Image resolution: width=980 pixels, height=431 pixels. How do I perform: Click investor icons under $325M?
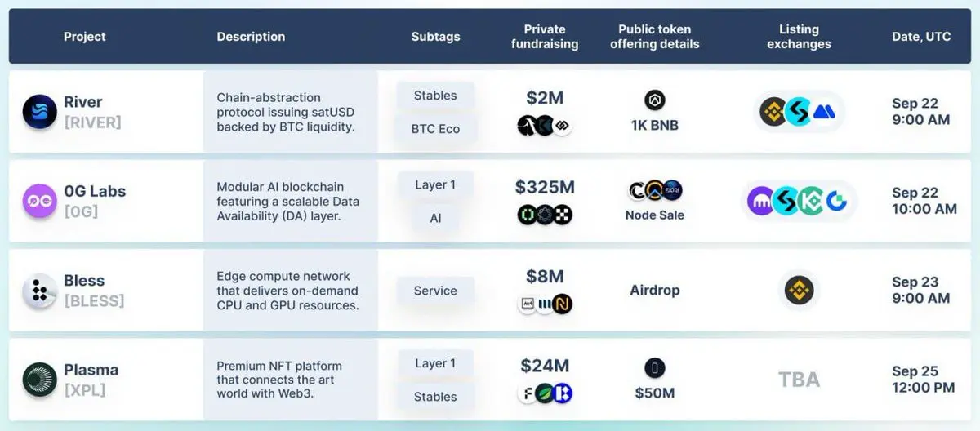coord(545,215)
